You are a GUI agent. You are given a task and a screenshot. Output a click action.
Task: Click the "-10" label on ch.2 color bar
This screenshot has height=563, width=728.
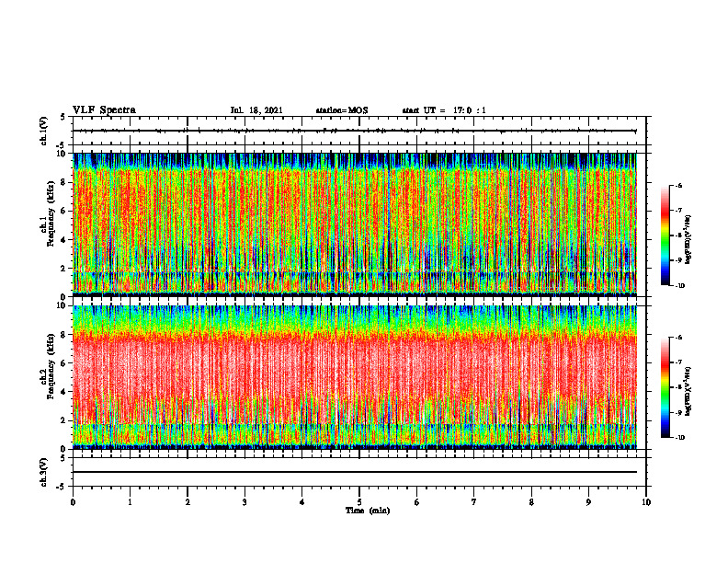679,438
